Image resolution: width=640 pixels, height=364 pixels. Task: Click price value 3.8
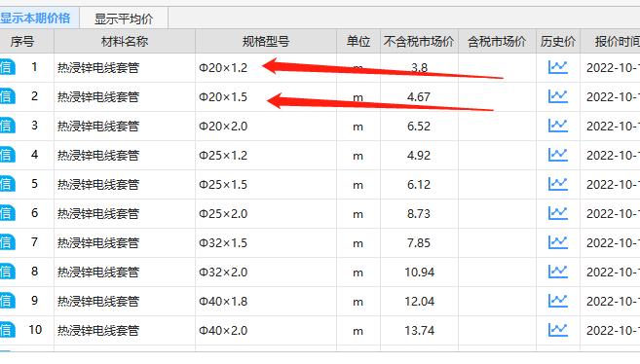click(x=419, y=68)
